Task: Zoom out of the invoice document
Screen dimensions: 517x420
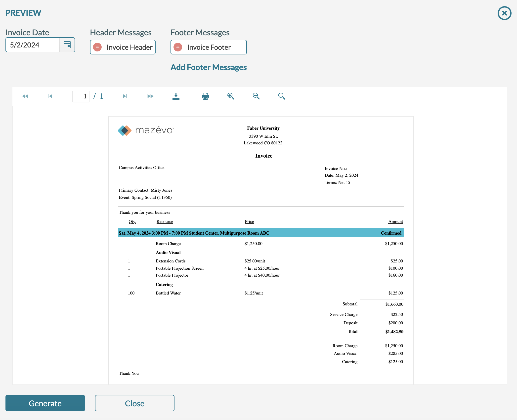Action: pos(256,96)
